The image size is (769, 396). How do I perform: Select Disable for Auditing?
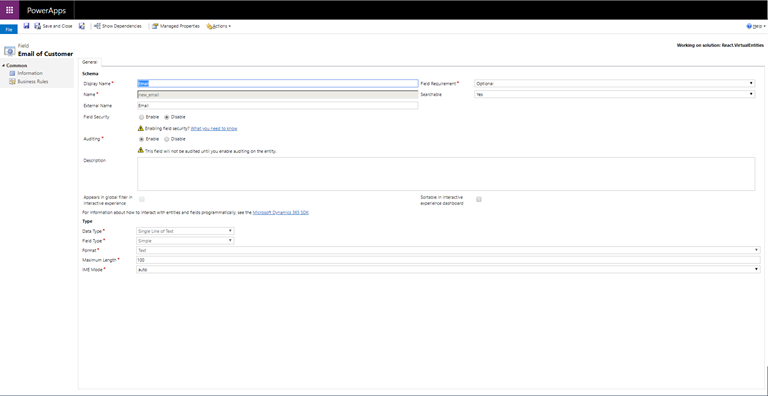(x=166, y=139)
